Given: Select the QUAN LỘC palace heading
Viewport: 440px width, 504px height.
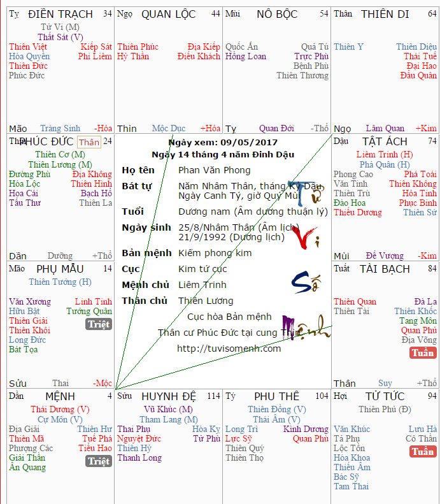Looking at the screenshot, I should [x=169, y=14].
